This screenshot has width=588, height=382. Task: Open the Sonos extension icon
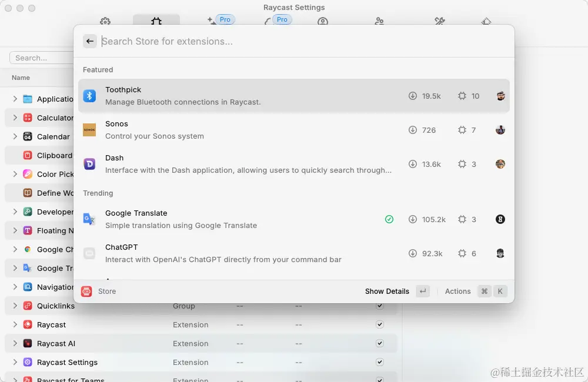point(89,130)
